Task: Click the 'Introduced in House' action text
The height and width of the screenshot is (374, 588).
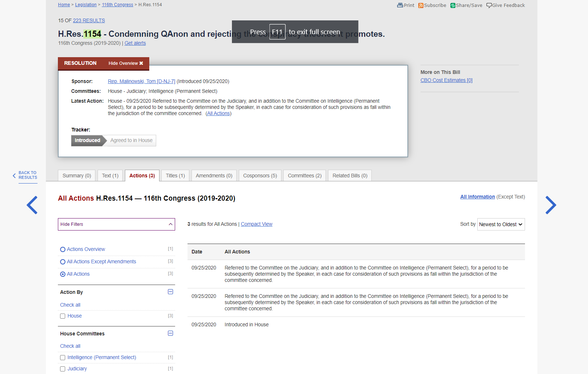Action: (x=246, y=324)
